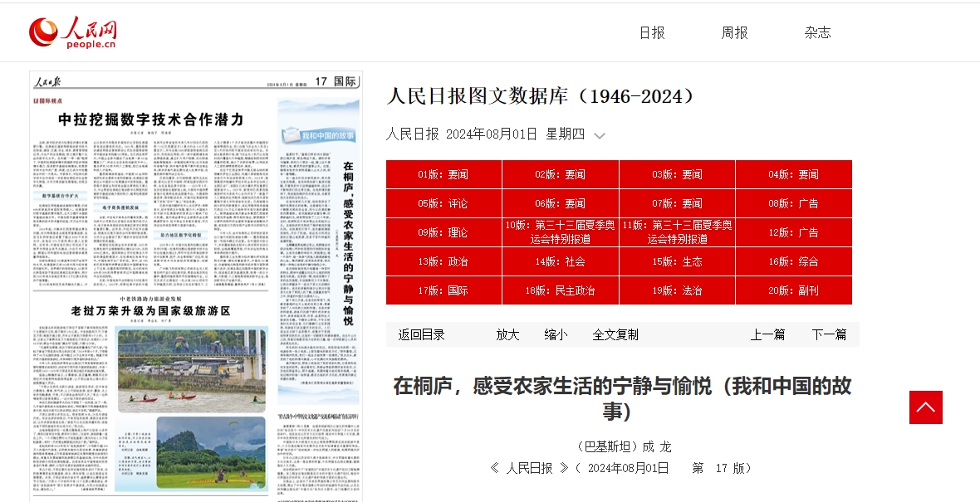
Task: Select page 08版: 广告
Action: pos(794,203)
